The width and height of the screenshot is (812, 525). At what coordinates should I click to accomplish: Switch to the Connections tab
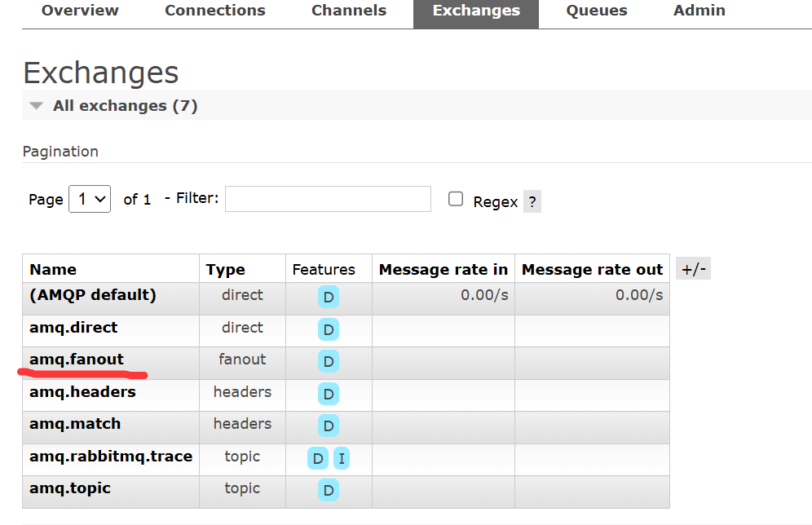tap(215, 11)
